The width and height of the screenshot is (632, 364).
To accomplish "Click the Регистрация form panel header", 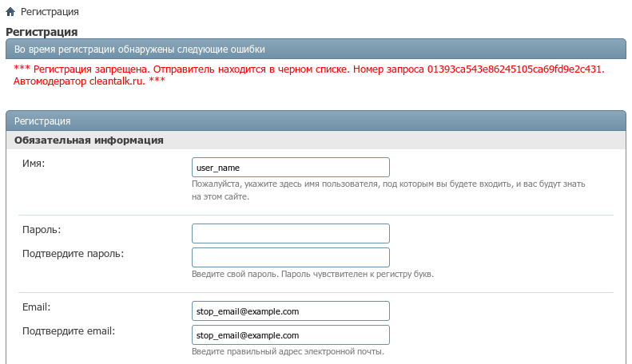I will tap(316, 121).
